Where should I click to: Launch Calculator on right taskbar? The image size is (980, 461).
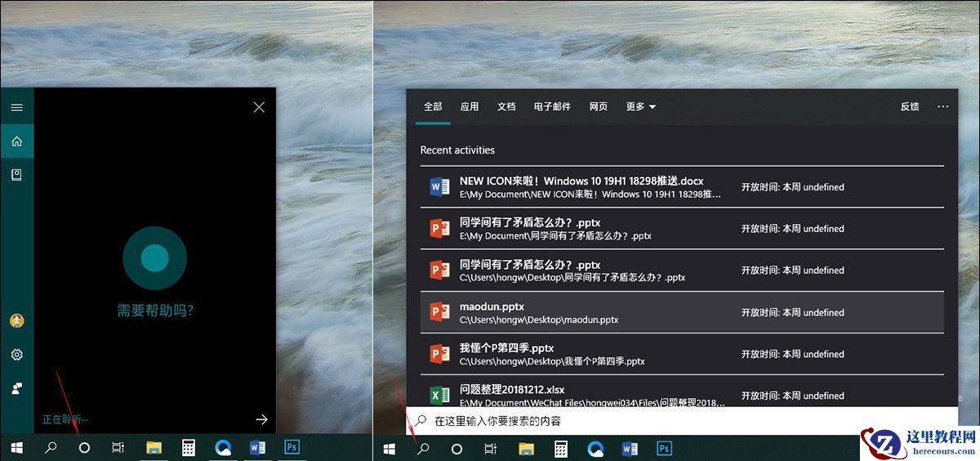tap(561, 449)
